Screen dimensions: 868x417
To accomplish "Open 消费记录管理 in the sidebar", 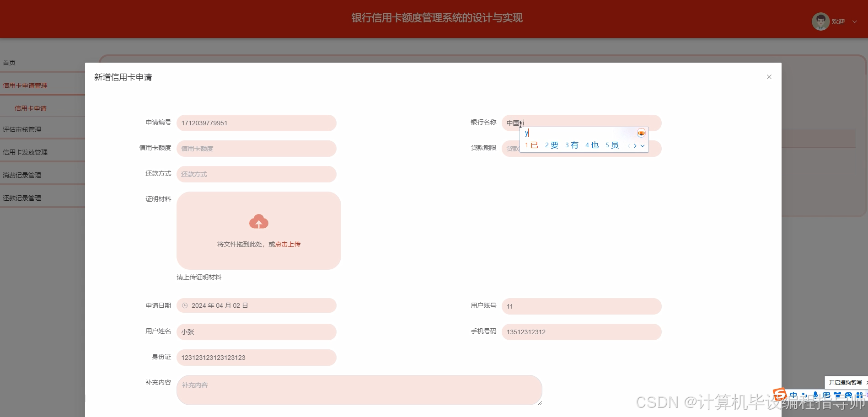I will click(43, 175).
